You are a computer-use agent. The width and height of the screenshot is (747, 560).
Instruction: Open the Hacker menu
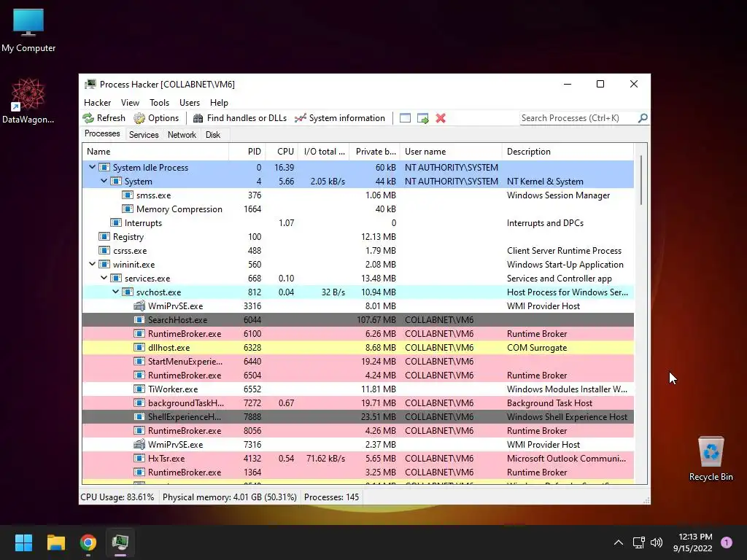tap(97, 102)
